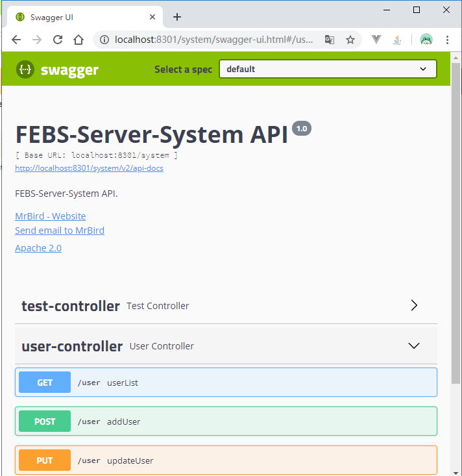
Task: Bookmark this page with the star icon
Action: click(x=350, y=40)
